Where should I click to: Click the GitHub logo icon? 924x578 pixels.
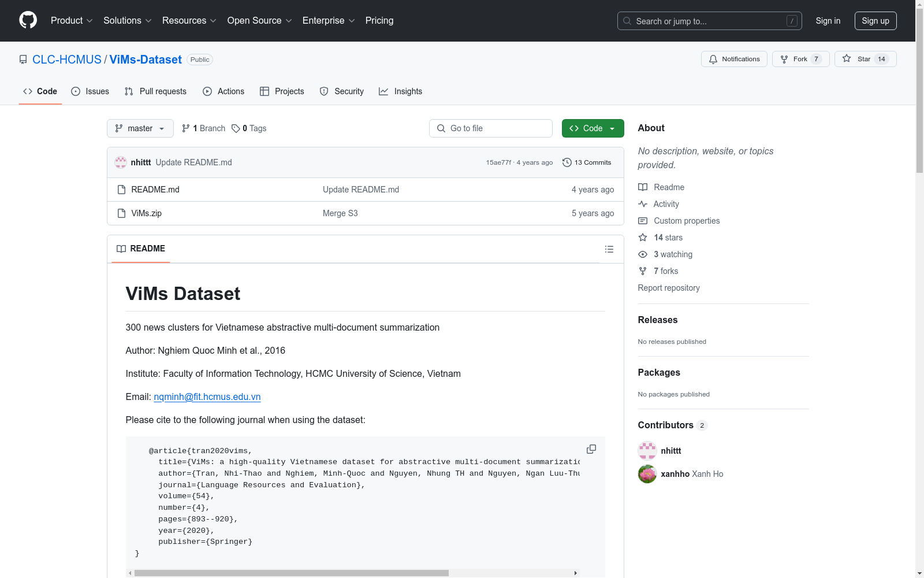tap(28, 20)
